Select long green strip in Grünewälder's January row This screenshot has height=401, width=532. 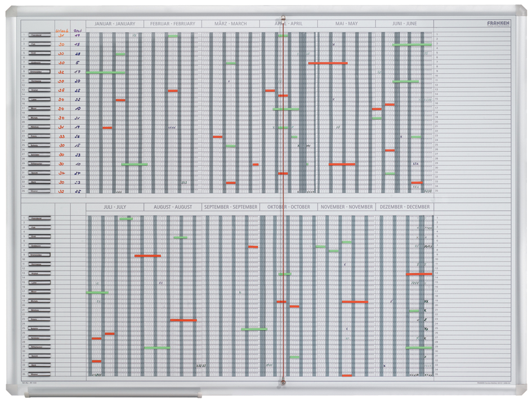point(106,73)
